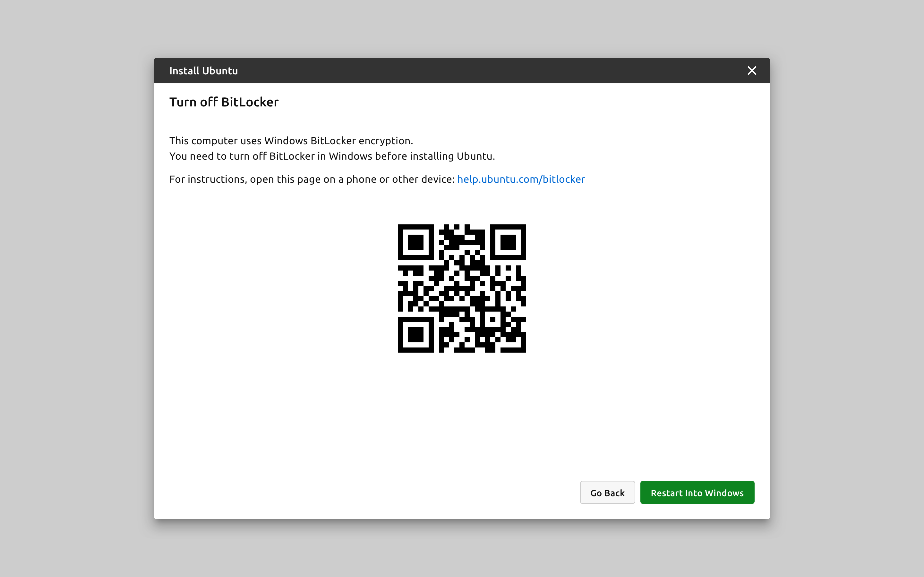Close the Install Ubuntu dialog
This screenshot has width=924, height=577.
[x=751, y=71]
